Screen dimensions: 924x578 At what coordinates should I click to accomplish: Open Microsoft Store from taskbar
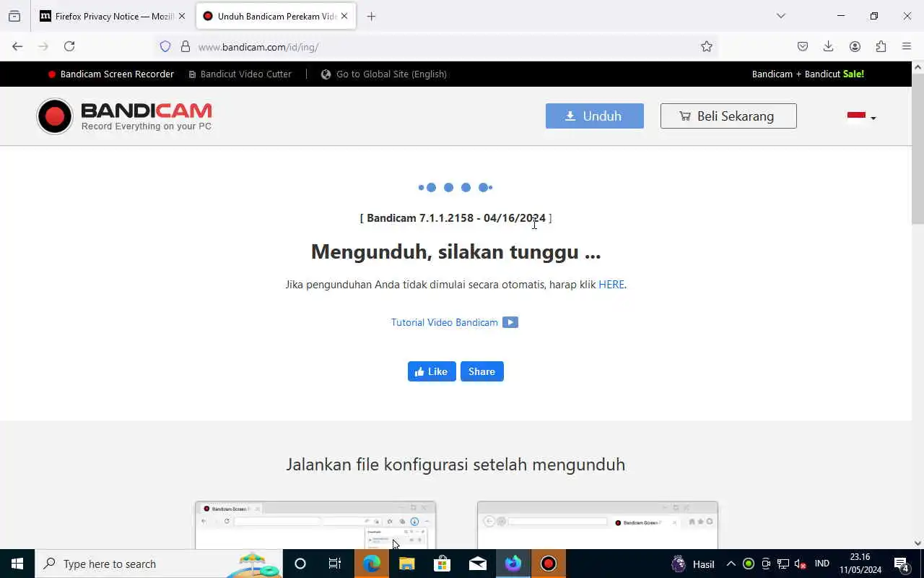(x=442, y=564)
